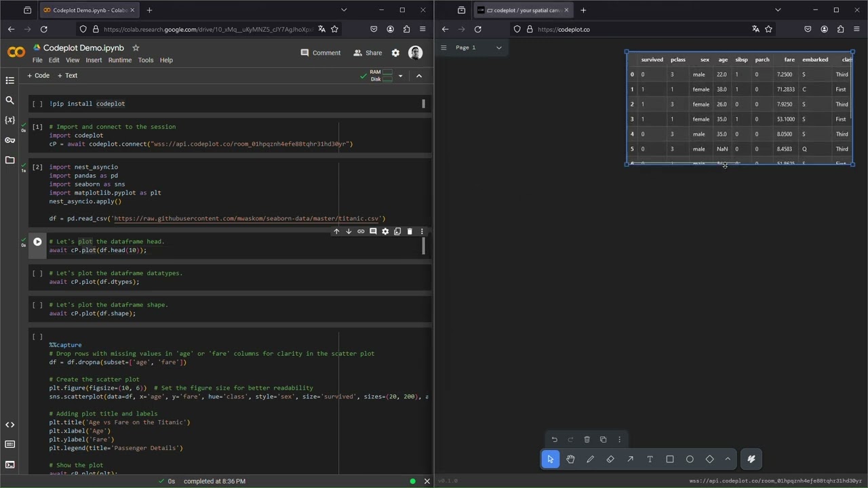Open Colab files folder panel
The height and width of the screenshot is (488, 868).
point(9,160)
